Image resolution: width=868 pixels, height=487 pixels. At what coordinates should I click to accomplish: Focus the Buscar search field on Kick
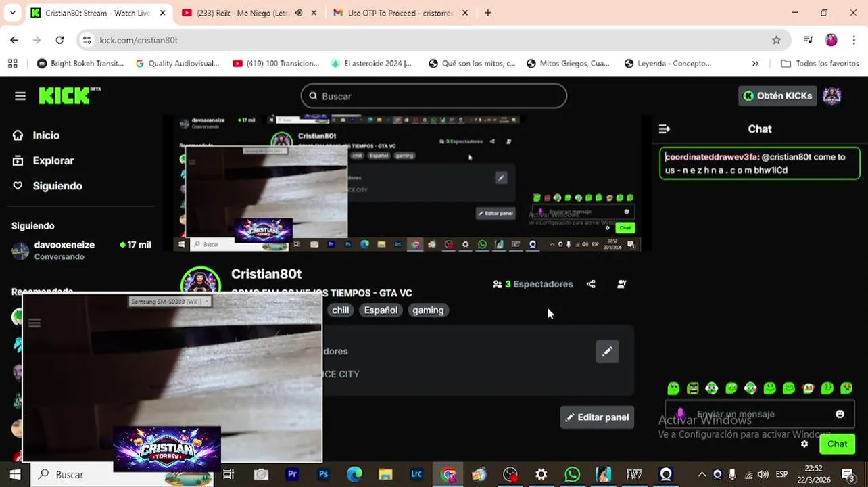[x=433, y=96]
